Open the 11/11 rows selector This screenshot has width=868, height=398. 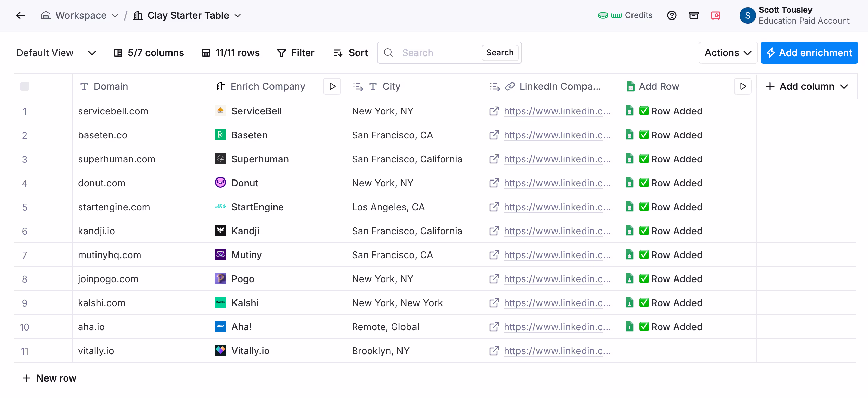(x=231, y=53)
